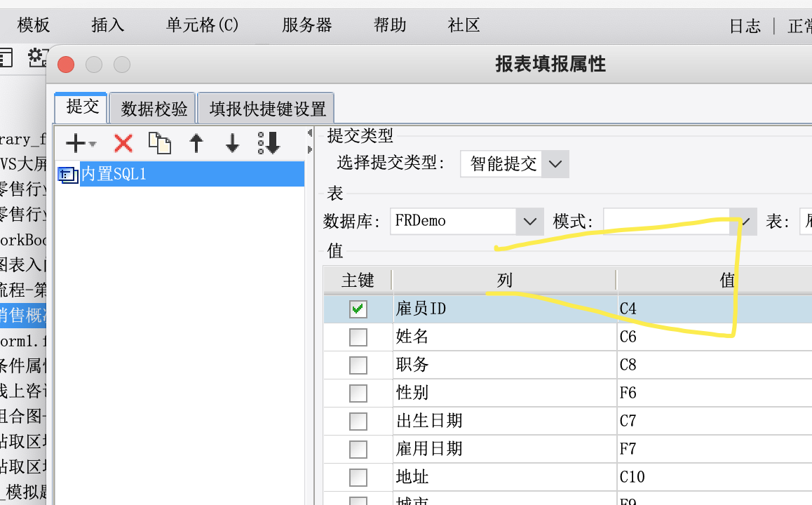Enable primary key checkbox for 职务

[358, 365]
